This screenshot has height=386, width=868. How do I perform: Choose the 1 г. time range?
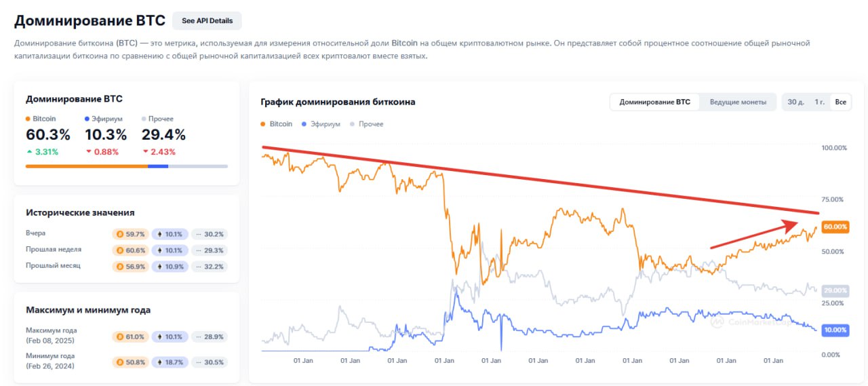(820, 102)
